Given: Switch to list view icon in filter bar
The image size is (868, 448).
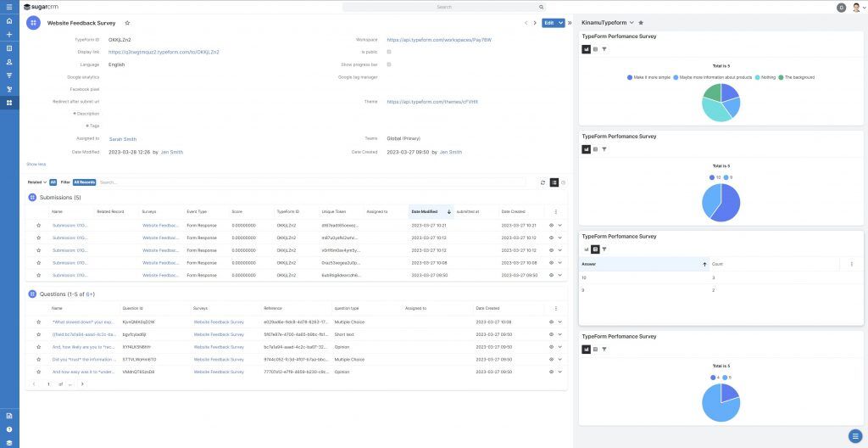Looking at the screenshot, I should (x=554, y=182).
